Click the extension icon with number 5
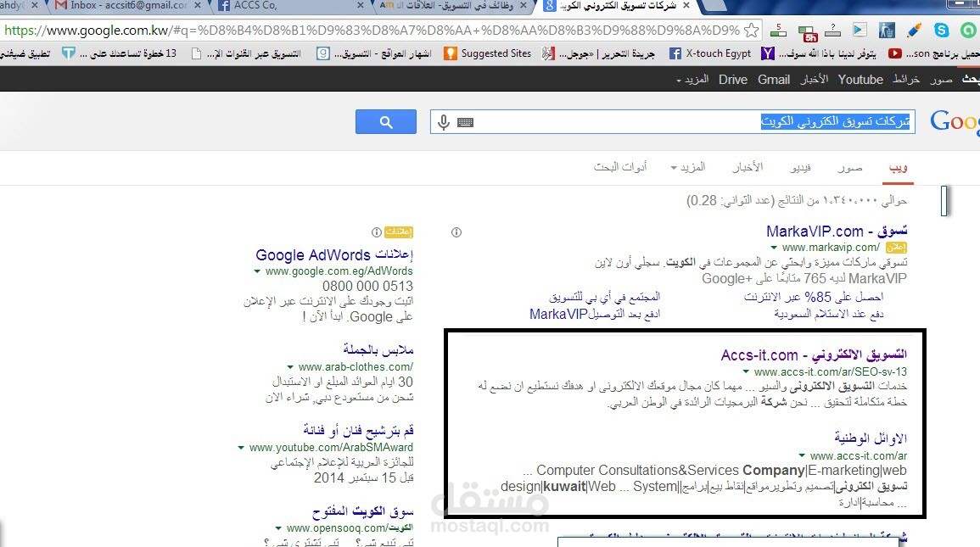Viewport: 980px width, 547px height. [778, 30]
